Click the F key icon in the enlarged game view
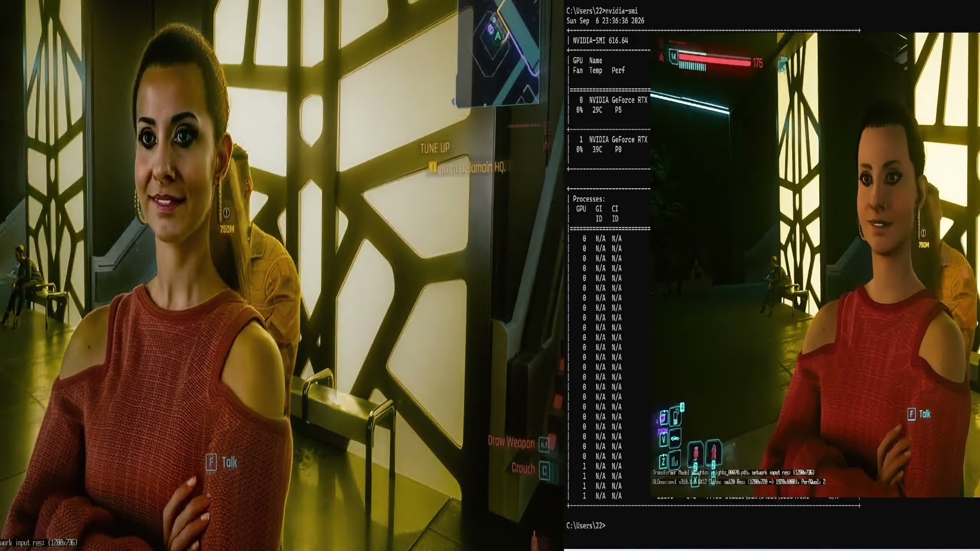 pyautogui.click(x=211, y=462)
